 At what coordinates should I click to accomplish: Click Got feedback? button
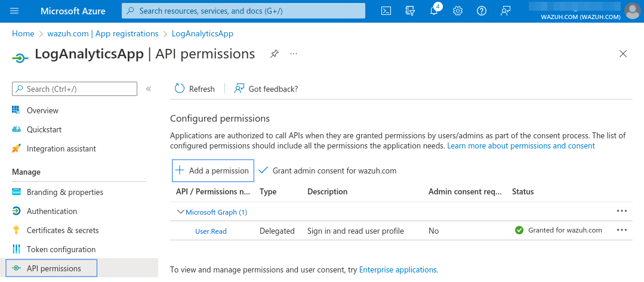[266, 89]
